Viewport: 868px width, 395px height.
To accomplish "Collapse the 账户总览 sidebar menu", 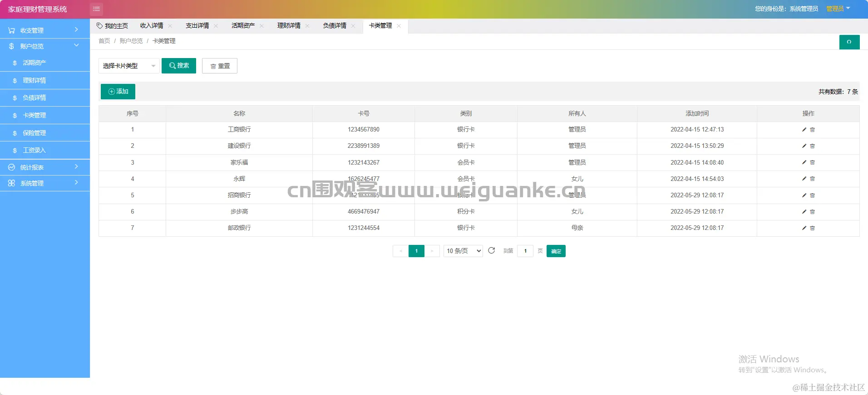I will (x=45, y=46).
